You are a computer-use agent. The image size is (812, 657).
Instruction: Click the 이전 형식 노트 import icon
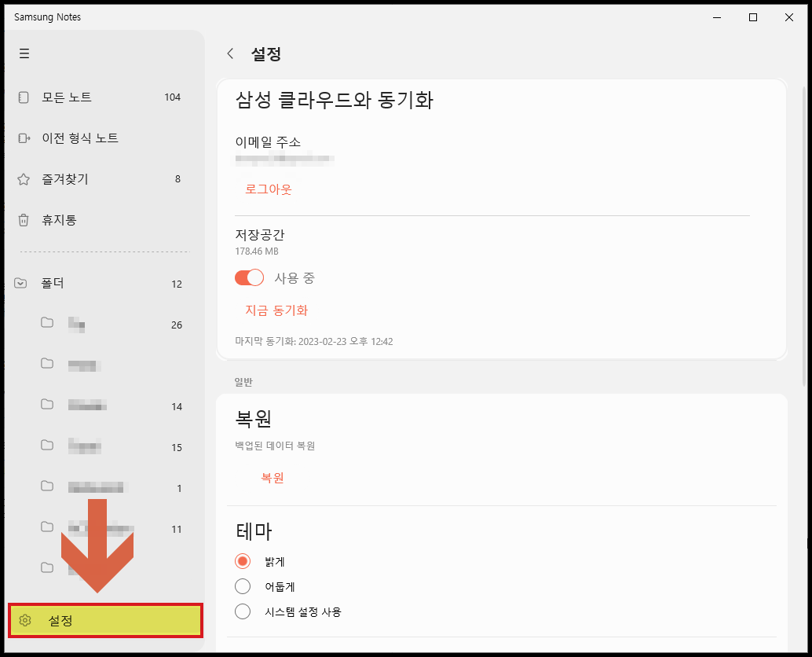(x=24, y=138)
